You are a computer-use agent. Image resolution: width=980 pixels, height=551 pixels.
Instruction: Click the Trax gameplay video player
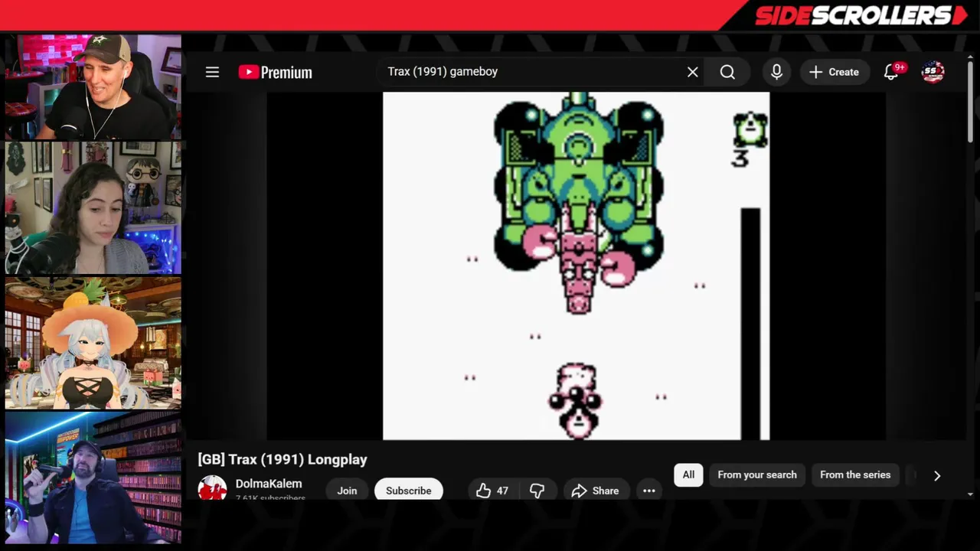click(x=576, y=266)
